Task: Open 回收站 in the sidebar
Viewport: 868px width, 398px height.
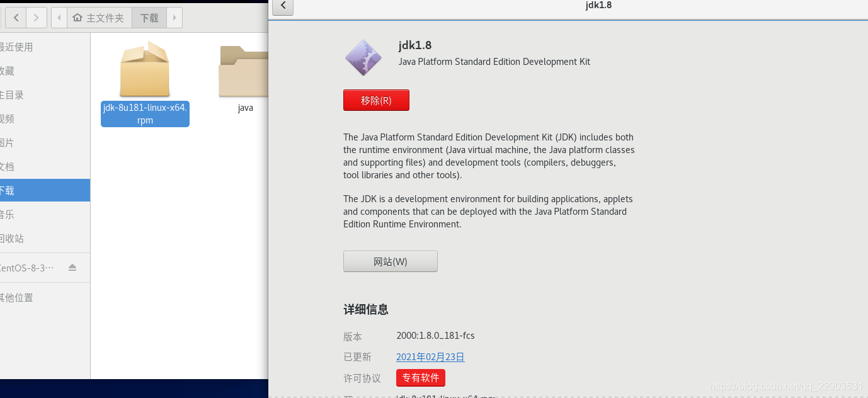Action: pos(45,238)
